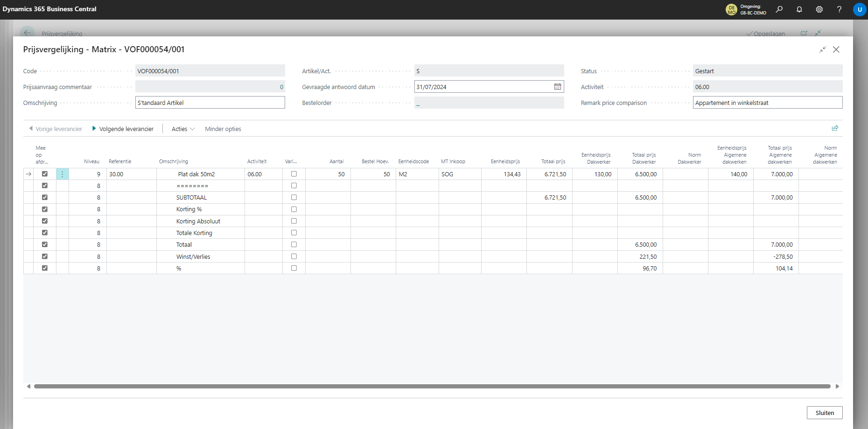The height and width of the screenshot is (429, 868).
Task: Go to Vorige leverancier
Action: tap(56, 129)
